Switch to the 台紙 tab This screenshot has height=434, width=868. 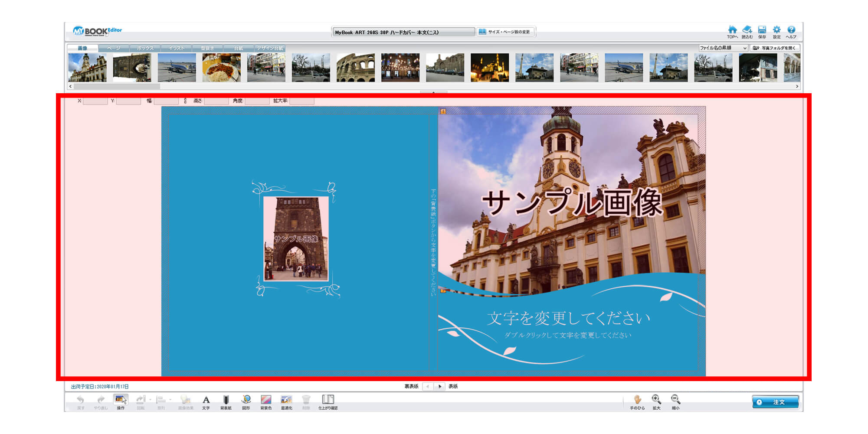(239, 48)
